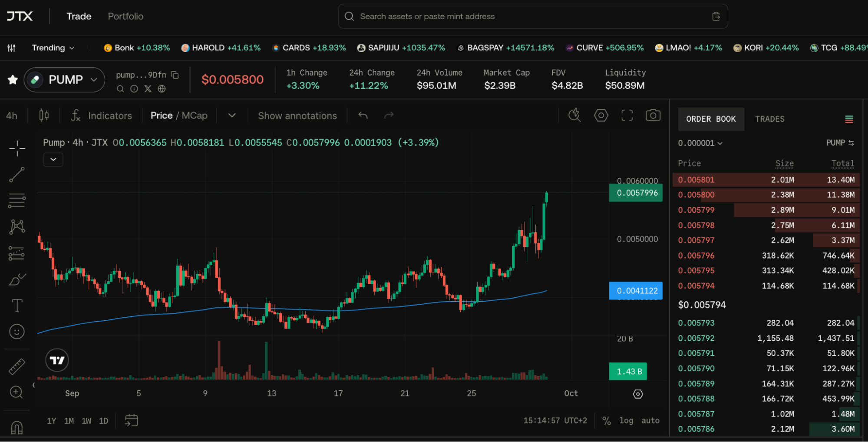Take a chart snapshot with the camera icon
The height and width of the screenshot is (442, 868).
[653, 115]
